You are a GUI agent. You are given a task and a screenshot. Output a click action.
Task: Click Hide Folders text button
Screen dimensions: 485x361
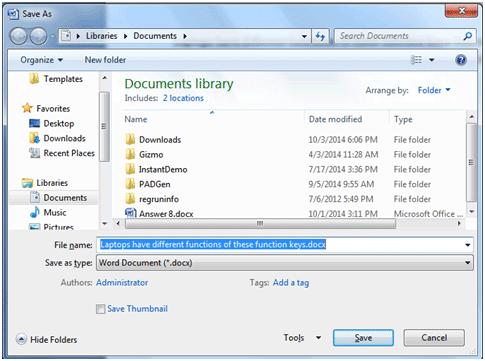pyautogui.click(x=53, y=340)
